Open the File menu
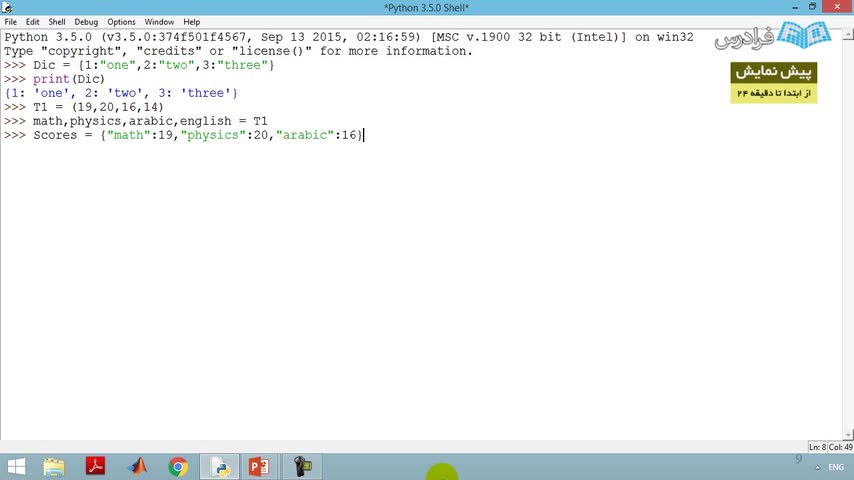This screenshot has height=480, width=854. pyautogui.click(x=10, y=22)
